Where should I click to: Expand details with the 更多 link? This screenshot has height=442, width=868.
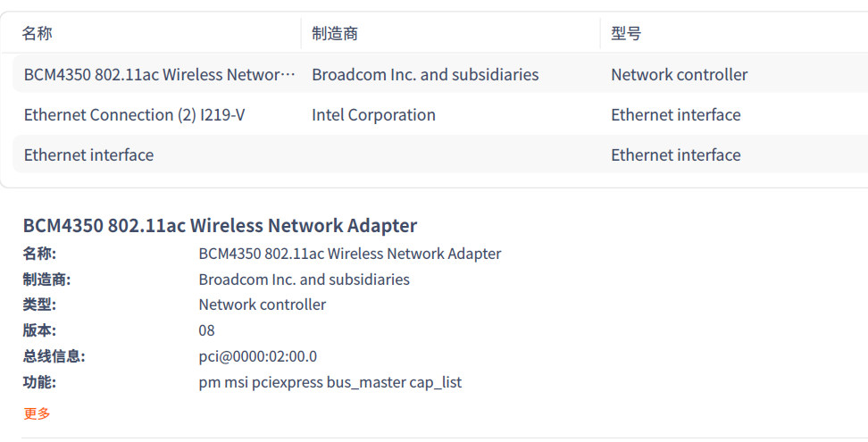[37, 413]
